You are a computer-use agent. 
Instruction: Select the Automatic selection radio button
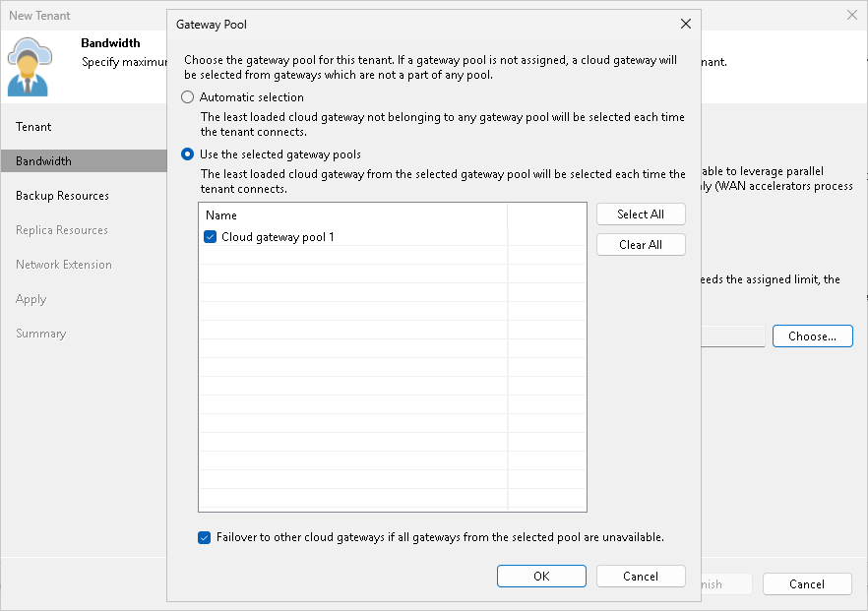click(x=187, y=96)
